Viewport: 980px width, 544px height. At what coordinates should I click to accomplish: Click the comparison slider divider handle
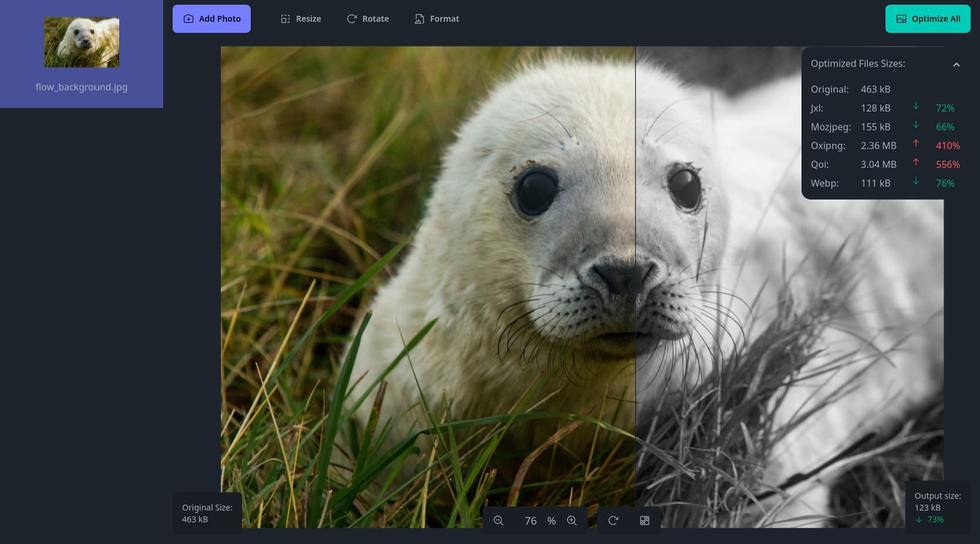click(635, 287)
